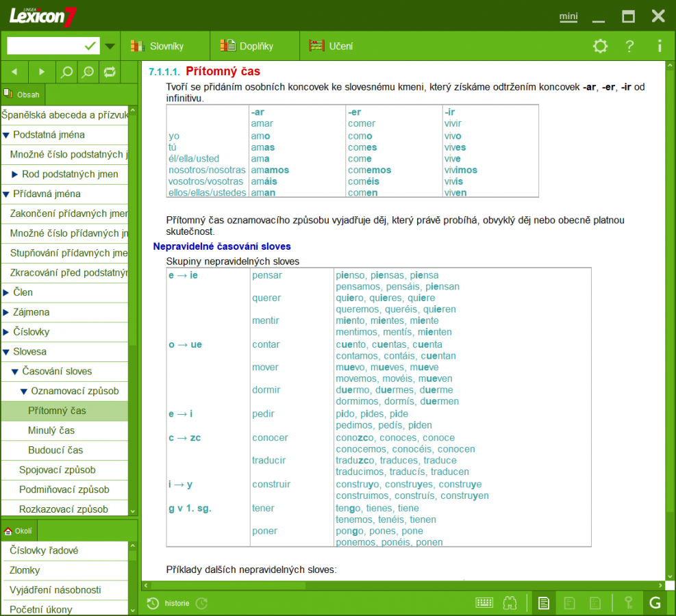Click the swap direction arrows icon

109,72
